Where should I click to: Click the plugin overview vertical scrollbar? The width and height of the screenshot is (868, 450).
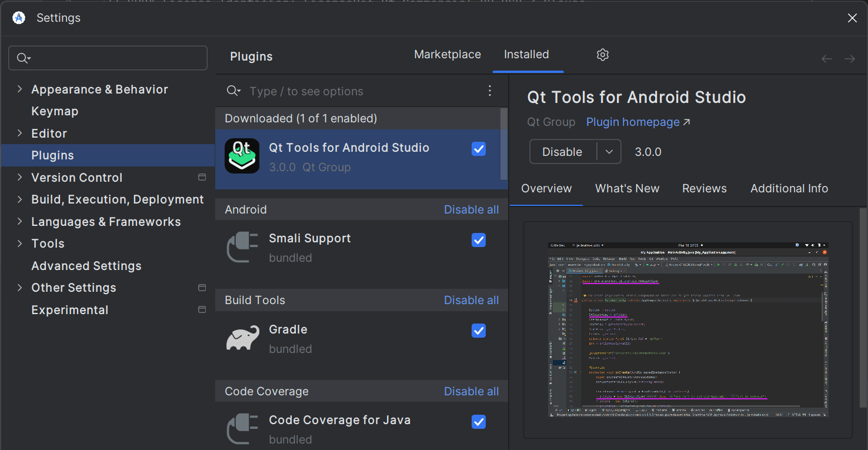click(863, 306)
